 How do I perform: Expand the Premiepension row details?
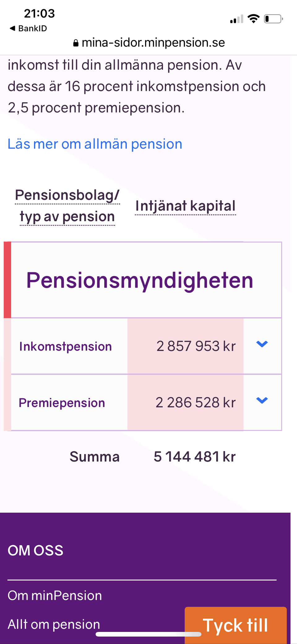click(262, 401)
